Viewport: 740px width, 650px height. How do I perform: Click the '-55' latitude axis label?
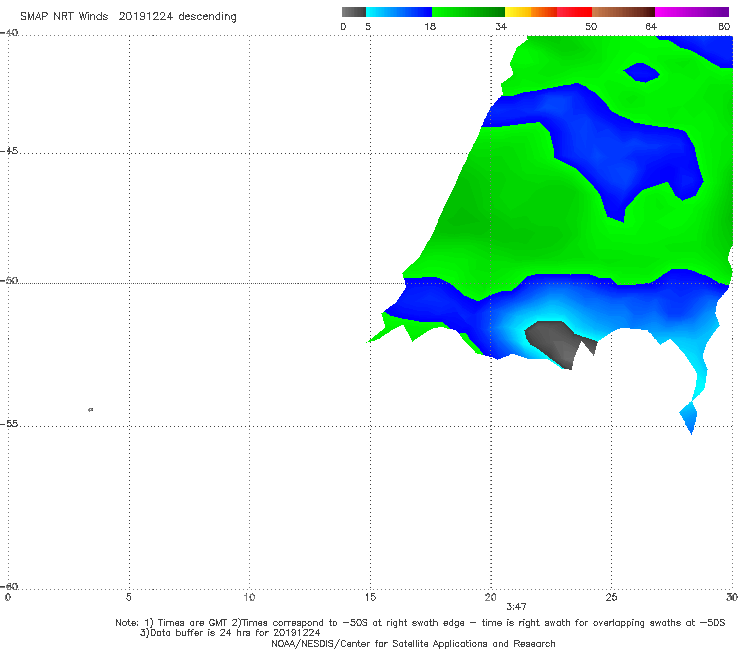(x=9, y=423)
